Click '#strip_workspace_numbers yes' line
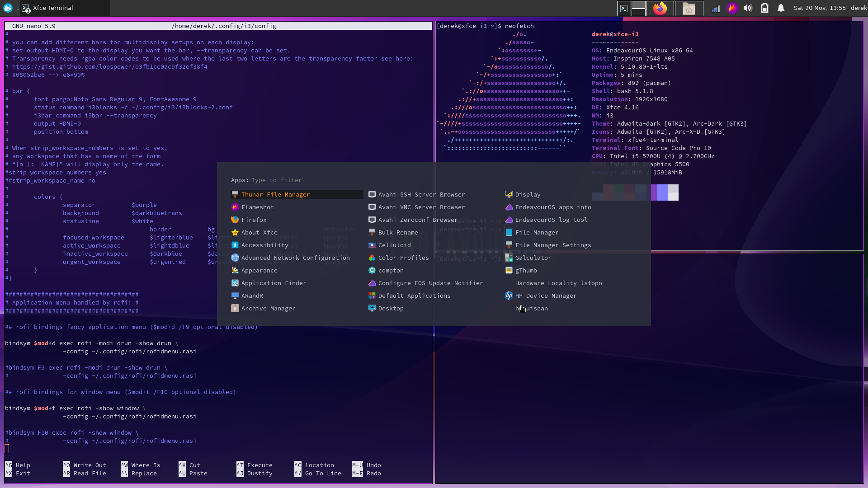The height and width of the screenshot is (488, 868). [x=56, y=172]
